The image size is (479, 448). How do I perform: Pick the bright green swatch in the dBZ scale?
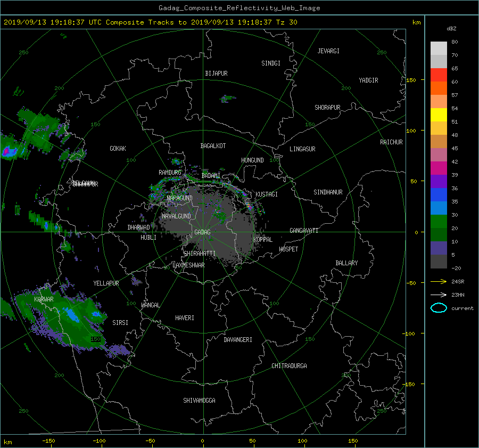coord(439,222)
